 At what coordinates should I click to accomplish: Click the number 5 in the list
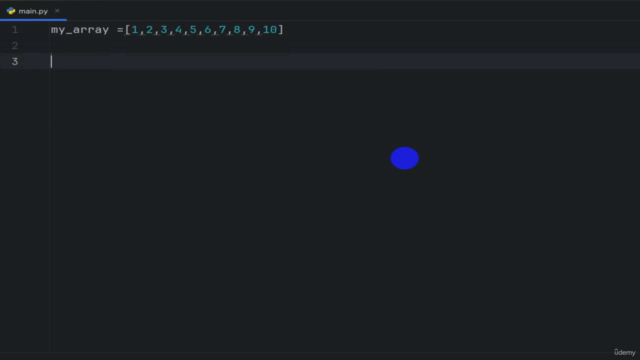click(193, 29)
